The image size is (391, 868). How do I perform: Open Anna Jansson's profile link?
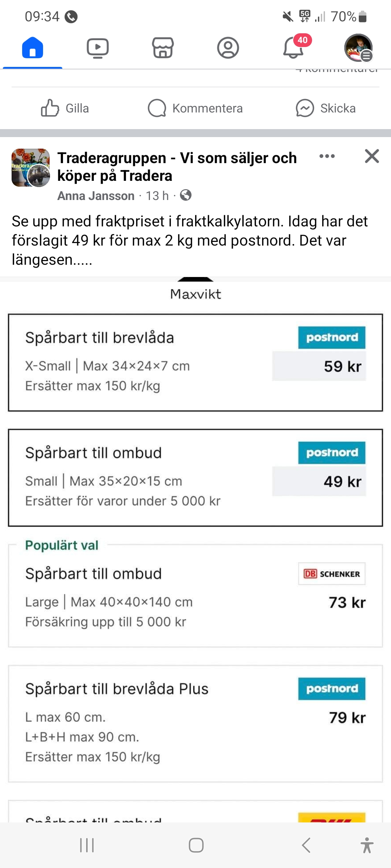96,196
